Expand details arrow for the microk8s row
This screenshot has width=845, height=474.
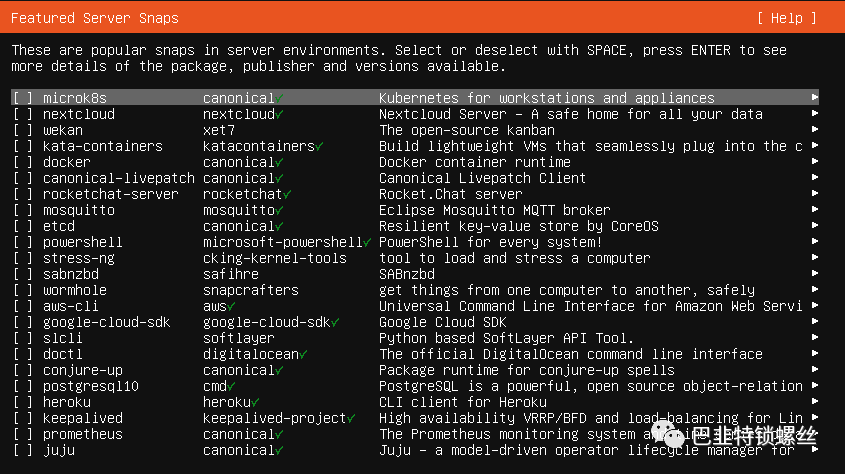pos(815,98)
